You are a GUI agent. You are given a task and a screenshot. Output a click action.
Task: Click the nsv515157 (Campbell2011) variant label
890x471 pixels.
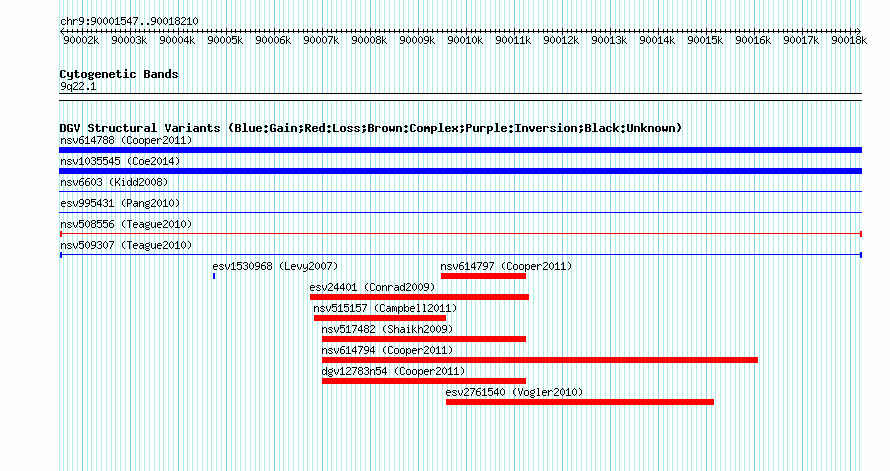click(385, 308)
